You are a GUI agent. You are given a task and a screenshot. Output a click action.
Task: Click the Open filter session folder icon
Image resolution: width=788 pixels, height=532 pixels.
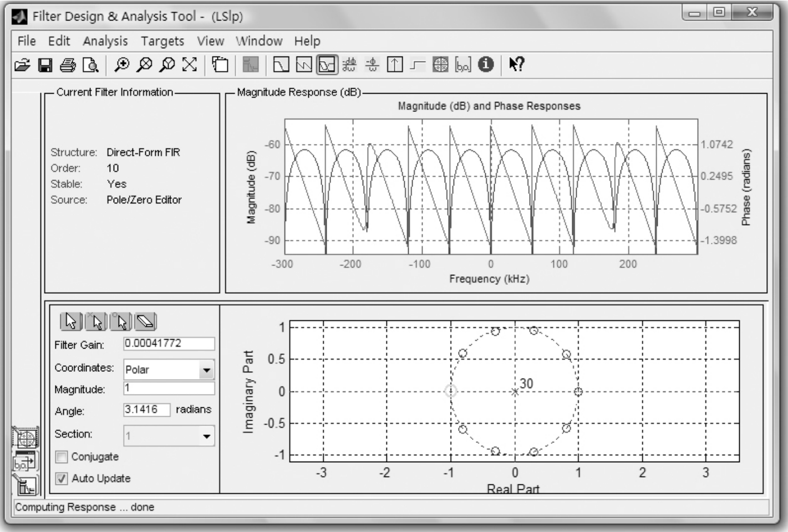pyautogui.click(x=22, y=65)
